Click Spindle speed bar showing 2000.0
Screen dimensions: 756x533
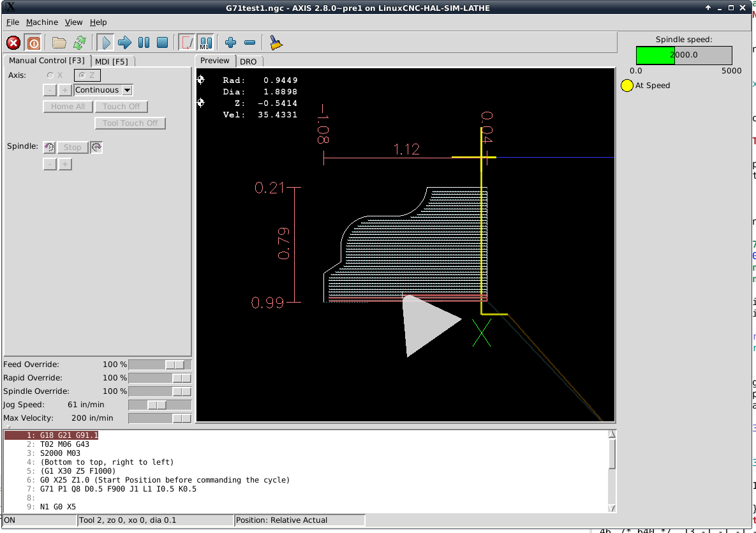[684, 55]
